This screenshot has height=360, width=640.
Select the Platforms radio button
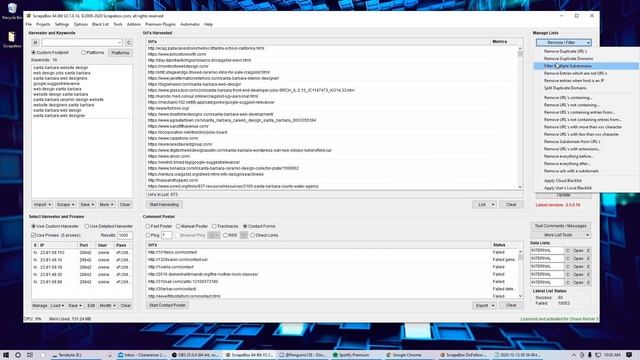coord(83,53)
